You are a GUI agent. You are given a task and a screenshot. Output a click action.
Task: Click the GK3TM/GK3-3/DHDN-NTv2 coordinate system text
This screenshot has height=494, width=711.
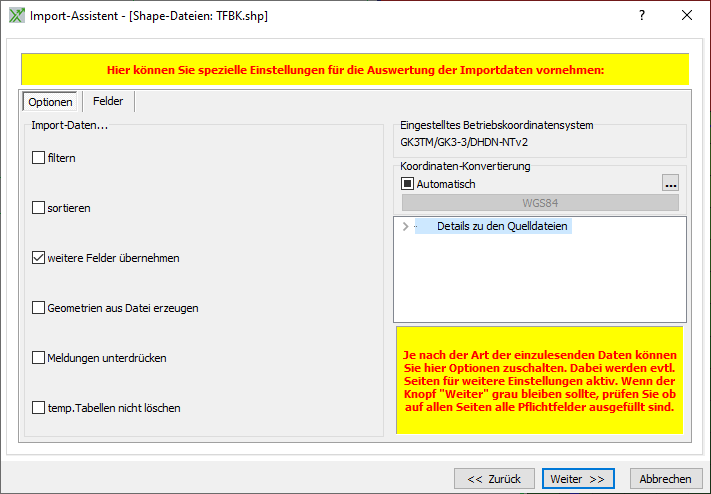point(464,142)
